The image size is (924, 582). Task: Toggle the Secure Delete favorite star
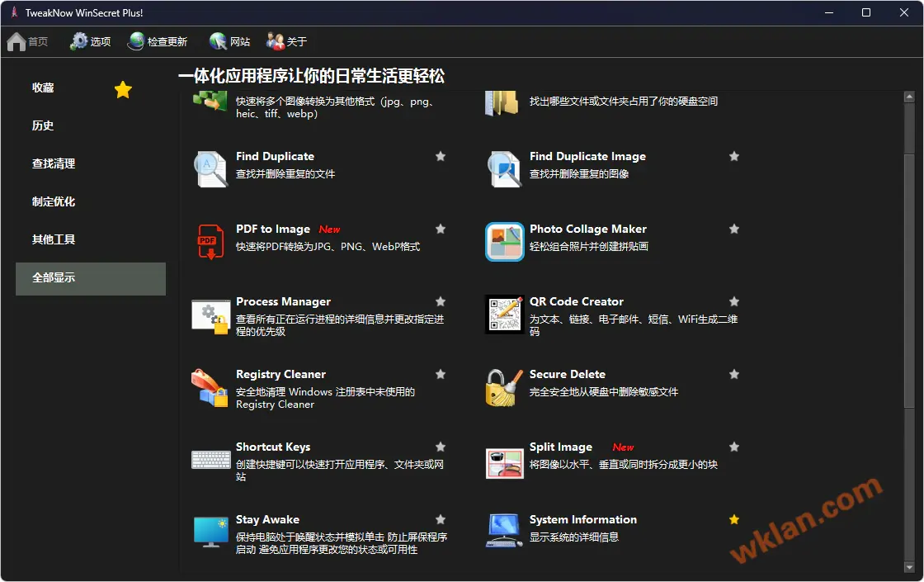coord(733,374)
